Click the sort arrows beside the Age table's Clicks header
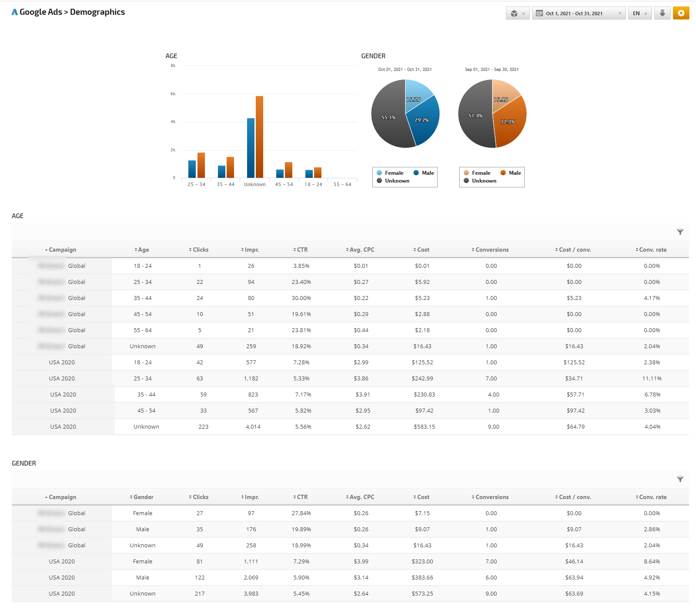 [x=190, y=250]
